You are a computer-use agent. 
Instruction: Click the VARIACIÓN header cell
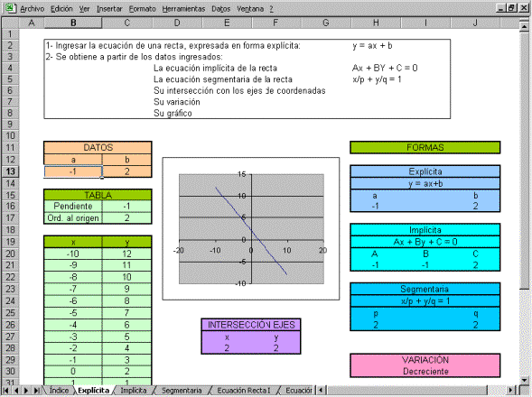click(425, 360)
